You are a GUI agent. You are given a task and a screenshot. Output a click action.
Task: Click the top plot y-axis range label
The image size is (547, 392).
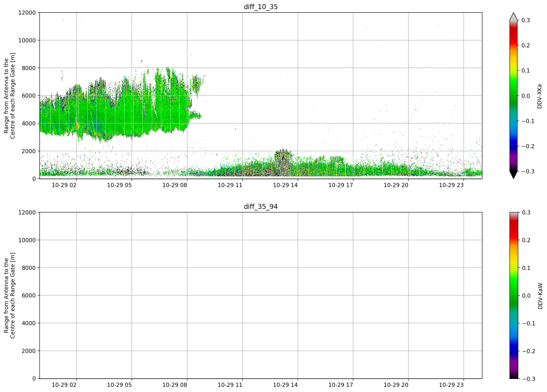tap(9, 96)
